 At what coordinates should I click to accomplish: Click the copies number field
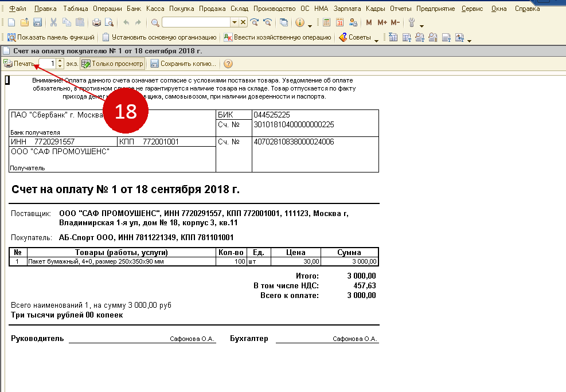48,64
